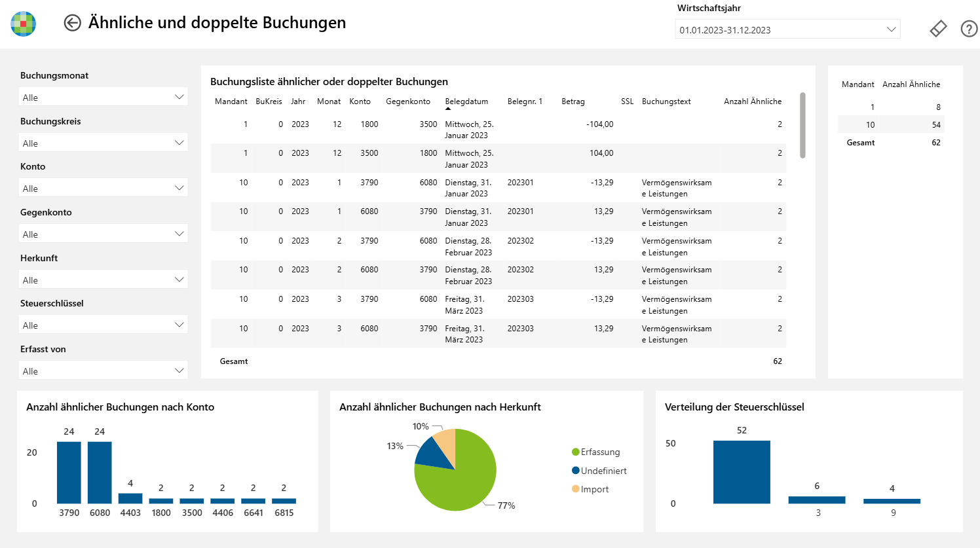Click the -104,00 Betrag cell
The height and width of the screenshot is (548, 980).
pos(600,124)
